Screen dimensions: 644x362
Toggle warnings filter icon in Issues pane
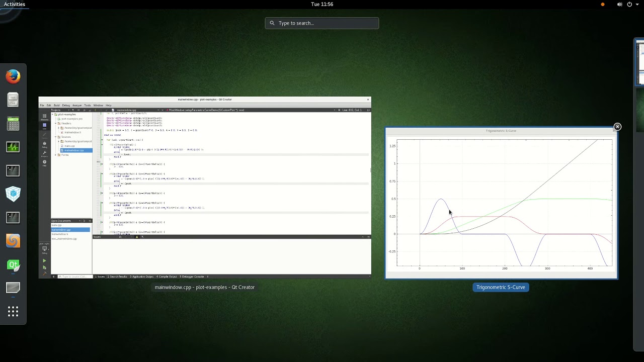137,237
